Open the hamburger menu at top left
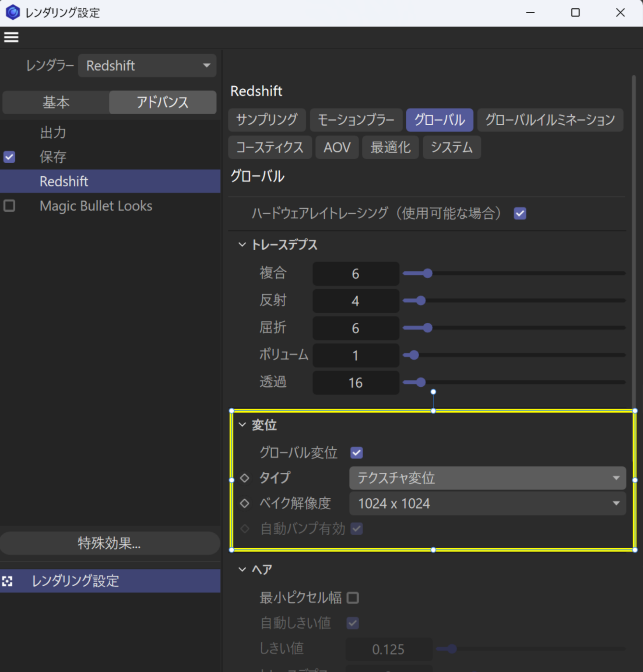This screenshot has width=643, height=672. (11, 37)
